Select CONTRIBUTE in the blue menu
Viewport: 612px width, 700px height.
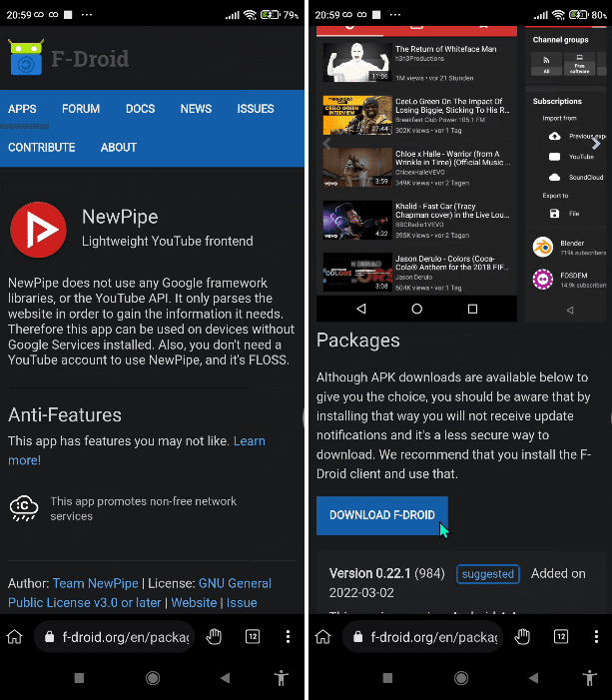tap(42, 148)
